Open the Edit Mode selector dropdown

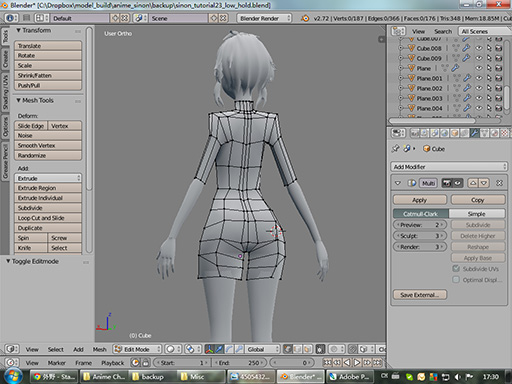click(137, 349)
